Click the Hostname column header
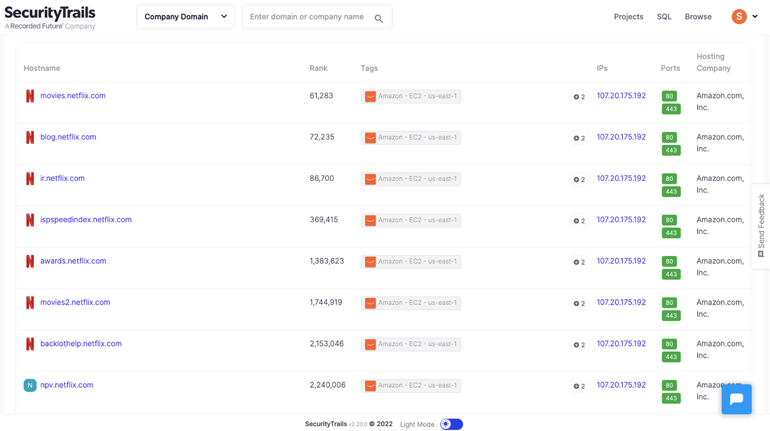The height and width of the screenshot is (431, 770). [42, 68]
